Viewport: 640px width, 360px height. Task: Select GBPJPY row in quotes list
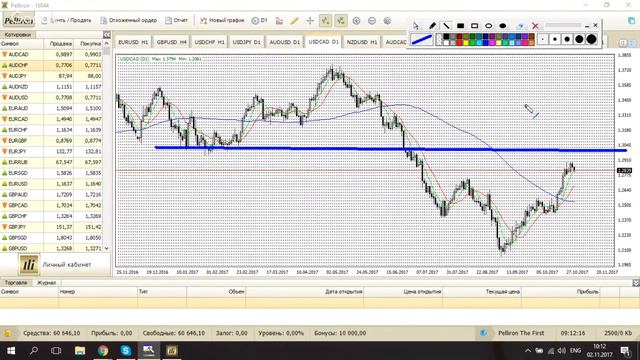coord(51,227)
